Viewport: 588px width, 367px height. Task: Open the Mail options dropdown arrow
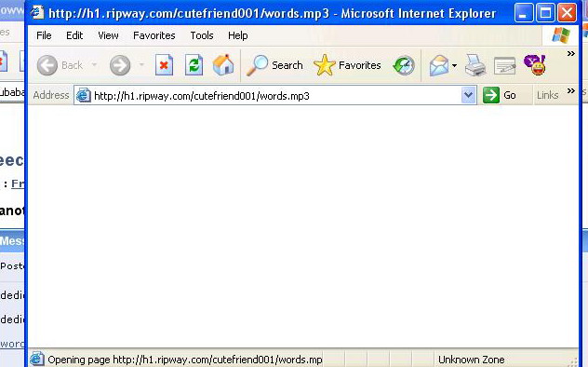pyautogui.click(x=454, y=66)
